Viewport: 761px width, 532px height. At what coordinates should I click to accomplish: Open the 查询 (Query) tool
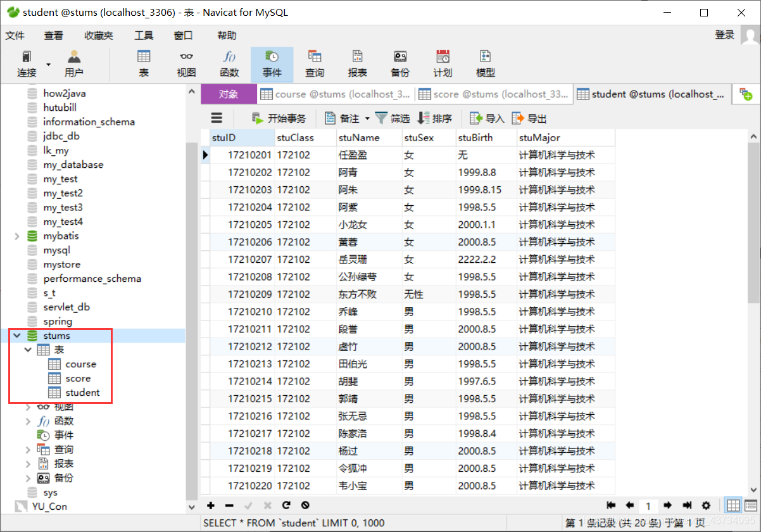pos(315,63)
